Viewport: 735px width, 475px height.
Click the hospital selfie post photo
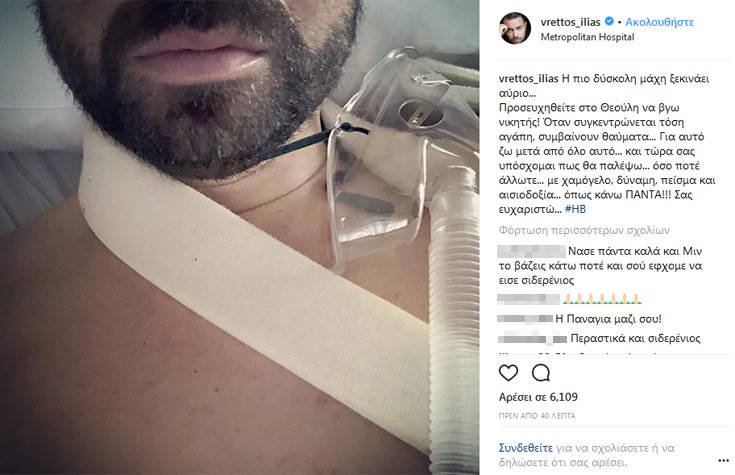pyautogui.click(x=240, y=237)
